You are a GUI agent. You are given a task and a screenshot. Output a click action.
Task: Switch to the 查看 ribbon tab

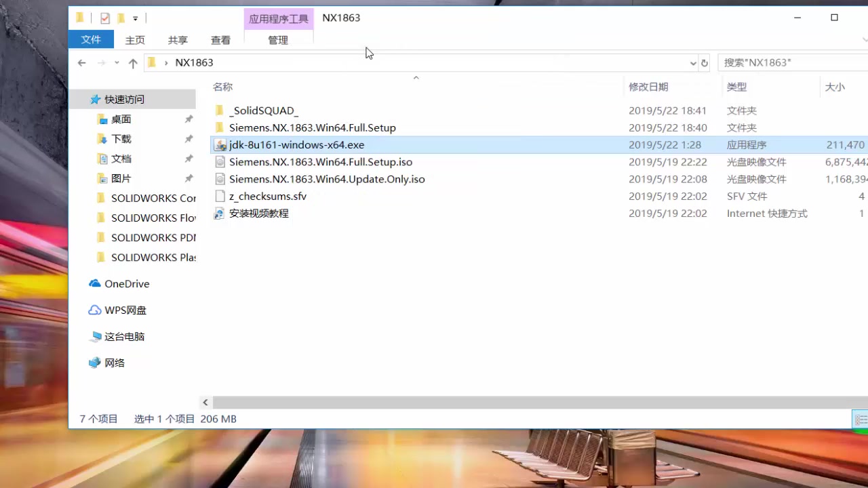(220, 40)
